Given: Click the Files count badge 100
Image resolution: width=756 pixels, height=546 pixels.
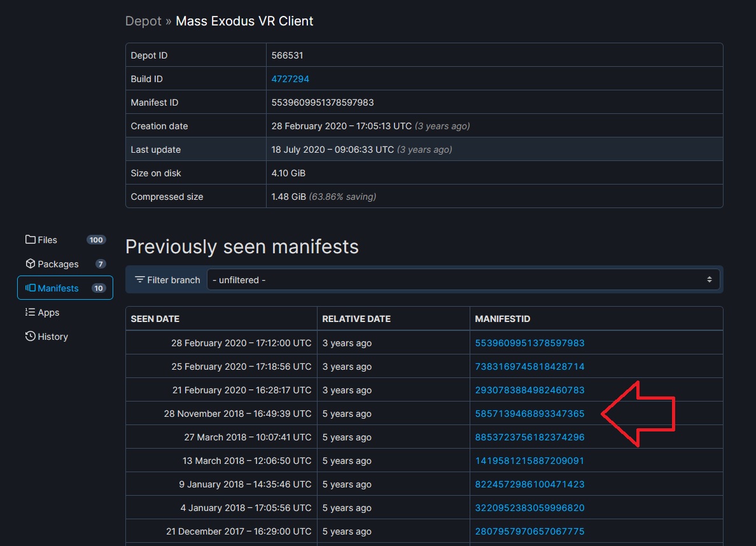Looking at the screenshot, I should (96, 240).
